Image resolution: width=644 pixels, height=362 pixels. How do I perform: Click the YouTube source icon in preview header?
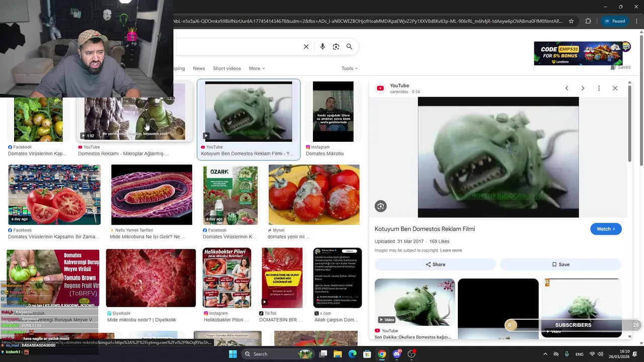click(380, 88)
